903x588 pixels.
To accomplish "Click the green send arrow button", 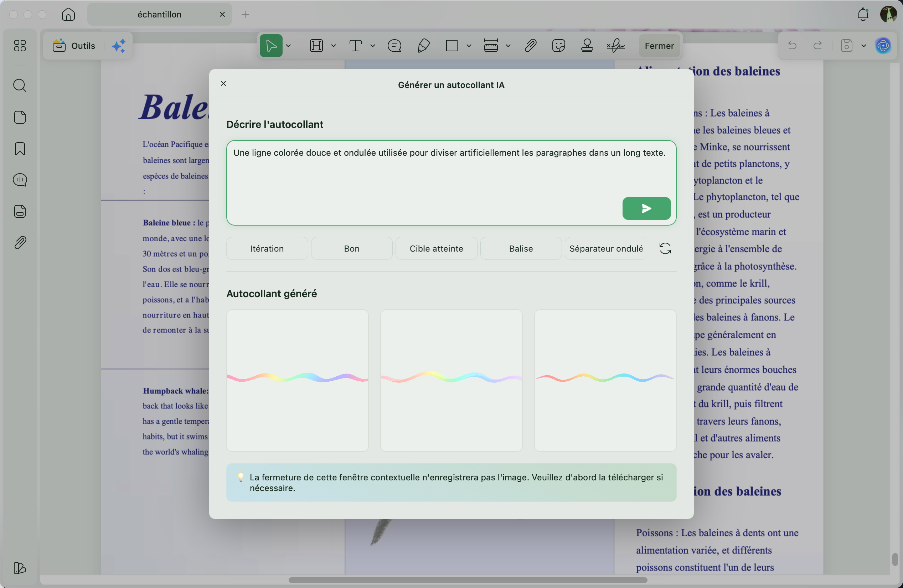I will [646, 208].
